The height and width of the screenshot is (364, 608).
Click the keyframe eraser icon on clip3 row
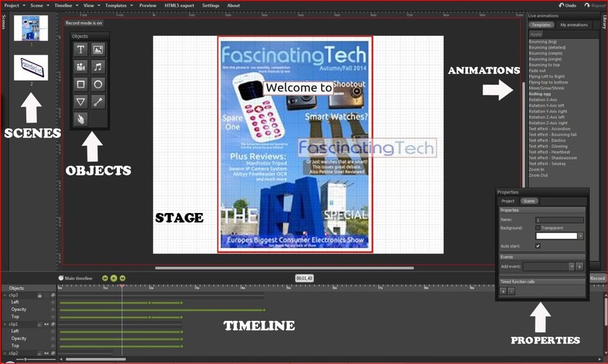coord(53,295)
